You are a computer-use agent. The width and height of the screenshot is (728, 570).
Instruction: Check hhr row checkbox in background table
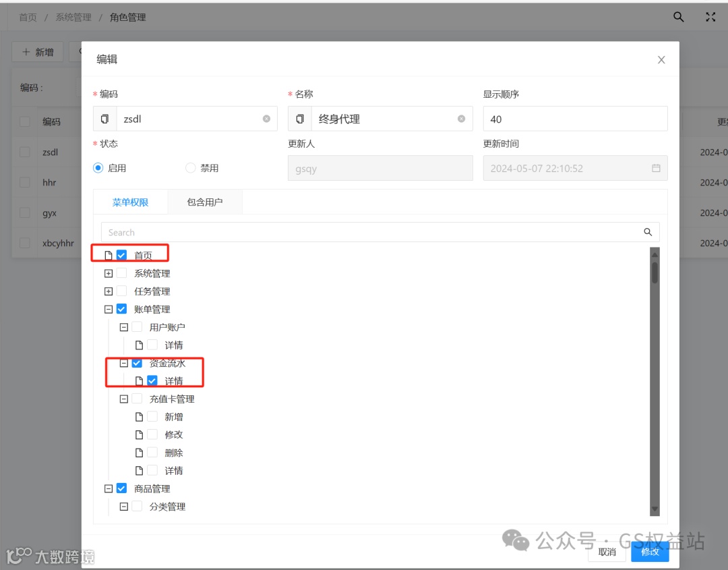click(25, 183)
